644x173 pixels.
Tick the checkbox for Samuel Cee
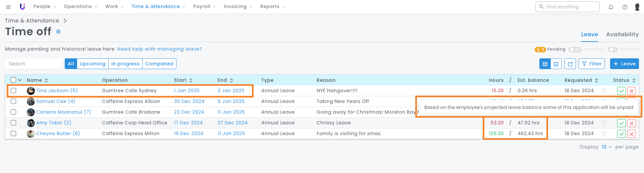[13, 101]
